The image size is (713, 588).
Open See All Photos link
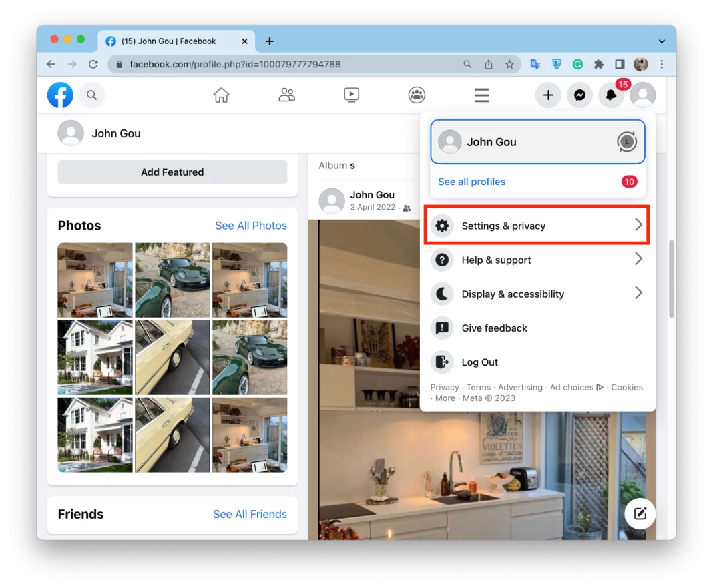coord(250,226)
